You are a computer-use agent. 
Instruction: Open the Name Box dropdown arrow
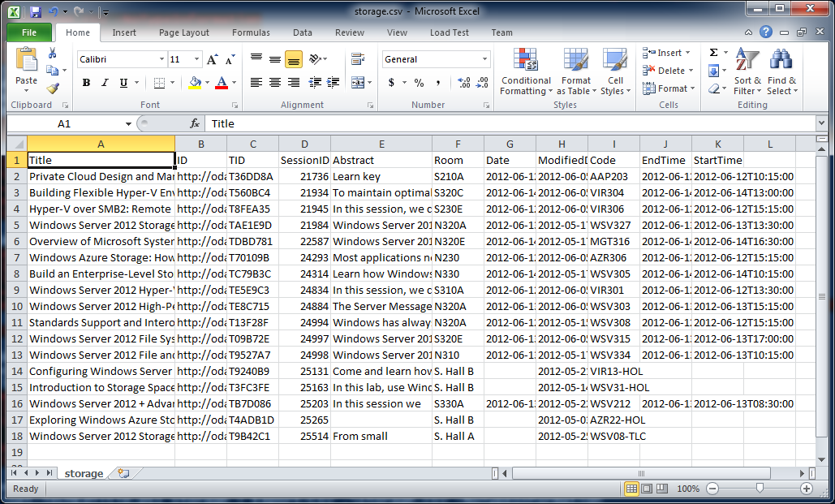128,123
